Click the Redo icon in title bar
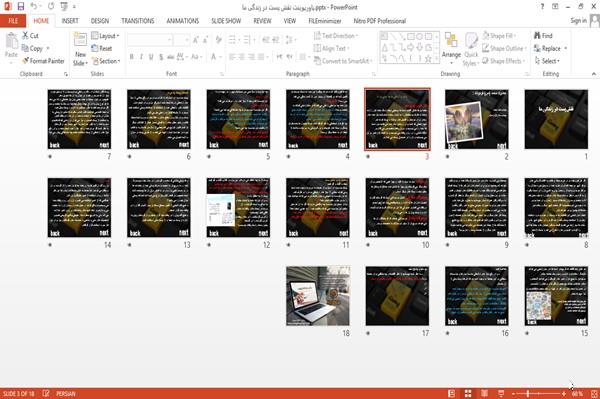Image resolution: width=600 pixels, height=399 pixels. [x=51, y=6]
